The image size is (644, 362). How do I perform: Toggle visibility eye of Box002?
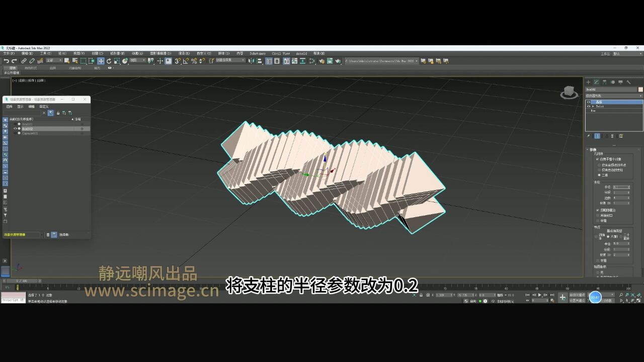pos(15,129)
